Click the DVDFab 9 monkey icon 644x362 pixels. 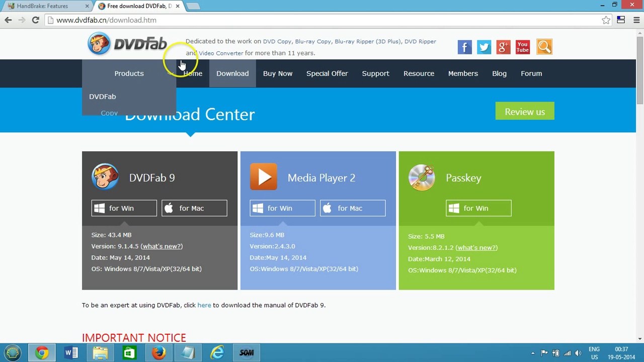105,177
